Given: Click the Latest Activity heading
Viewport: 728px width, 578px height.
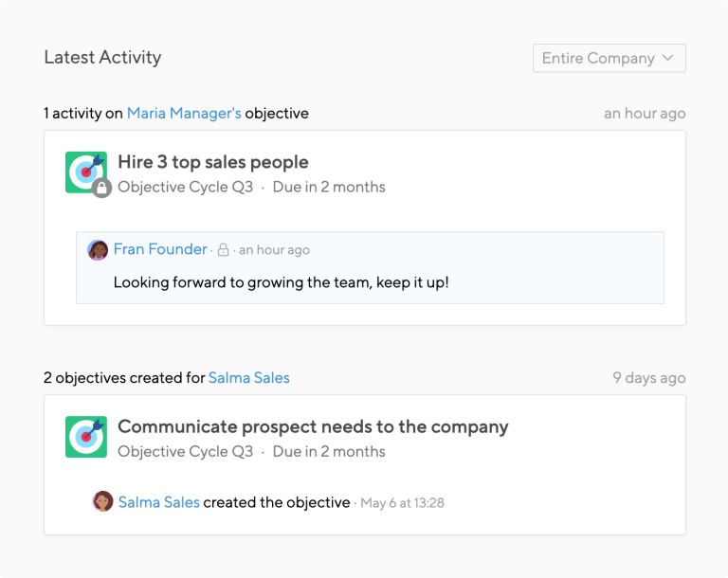Looking at the screenshot, I should [102, 57].
